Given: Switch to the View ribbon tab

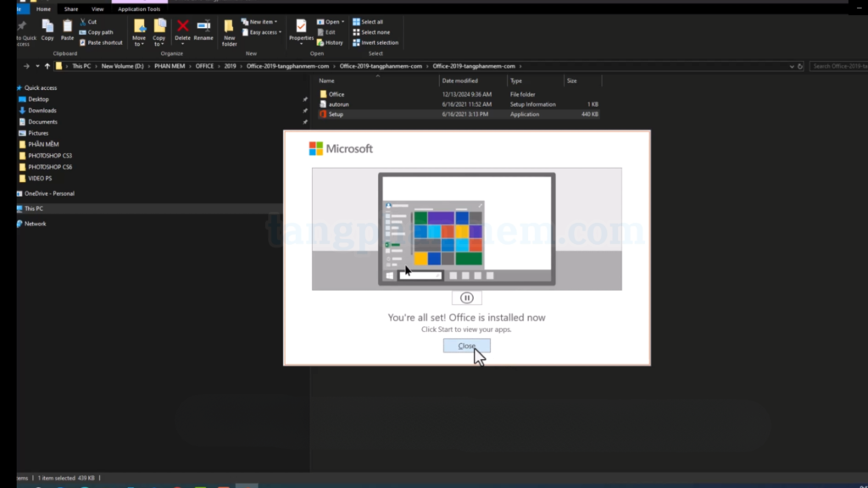Looking at the screenshot, I should [x=97, y=8].
